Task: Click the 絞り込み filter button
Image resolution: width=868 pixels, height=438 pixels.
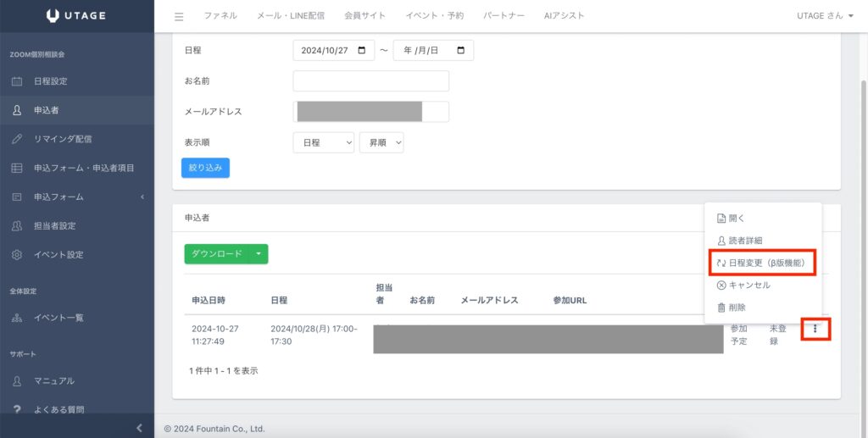Action: 205,168
